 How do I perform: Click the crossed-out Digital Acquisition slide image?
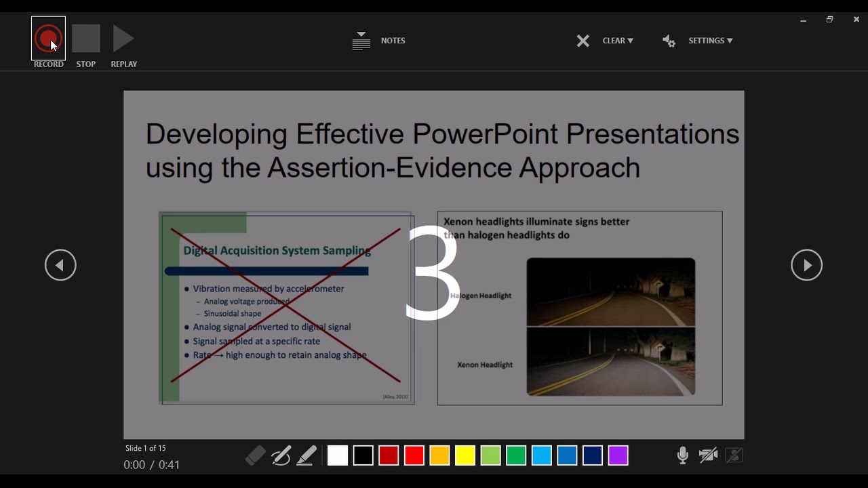[x=287, y=308]
